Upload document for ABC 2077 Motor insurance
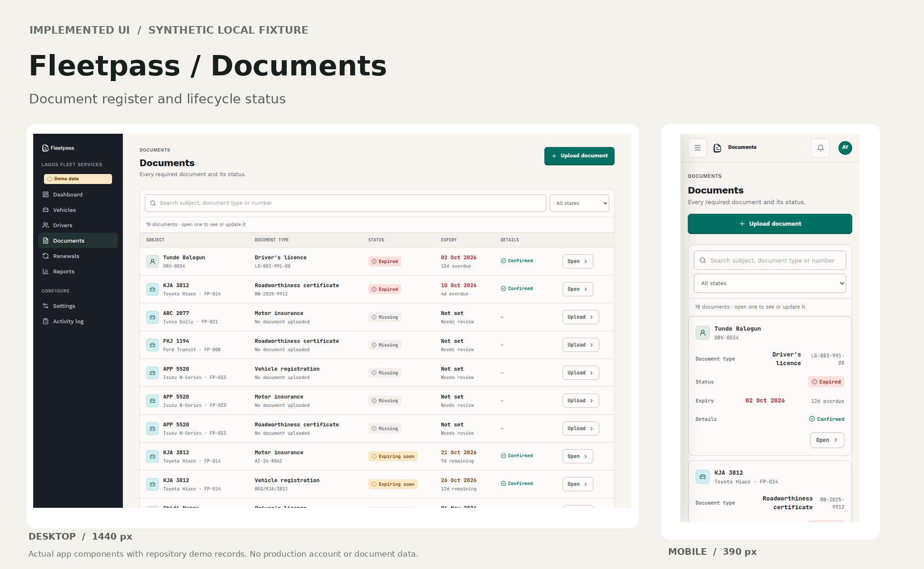This screenshot has width=924, height=569. pyautogui.click(x=580, y=317)
